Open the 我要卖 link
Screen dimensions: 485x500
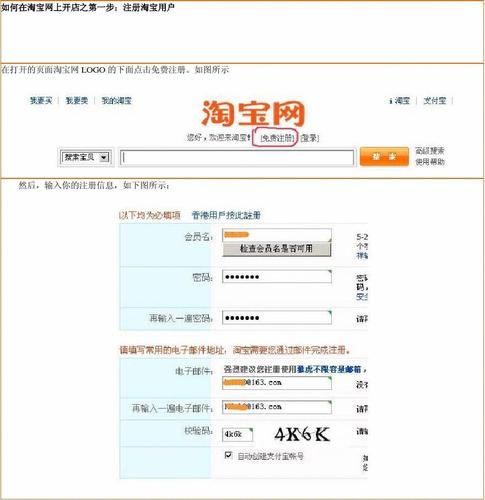tap(77, 100)
